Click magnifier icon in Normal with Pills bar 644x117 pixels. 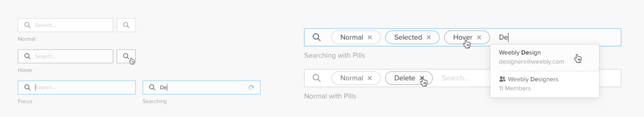tap(317, 78)
